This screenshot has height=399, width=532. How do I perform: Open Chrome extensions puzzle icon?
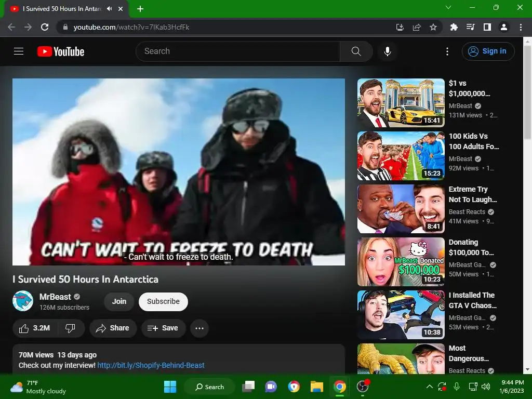click(454, 27)
